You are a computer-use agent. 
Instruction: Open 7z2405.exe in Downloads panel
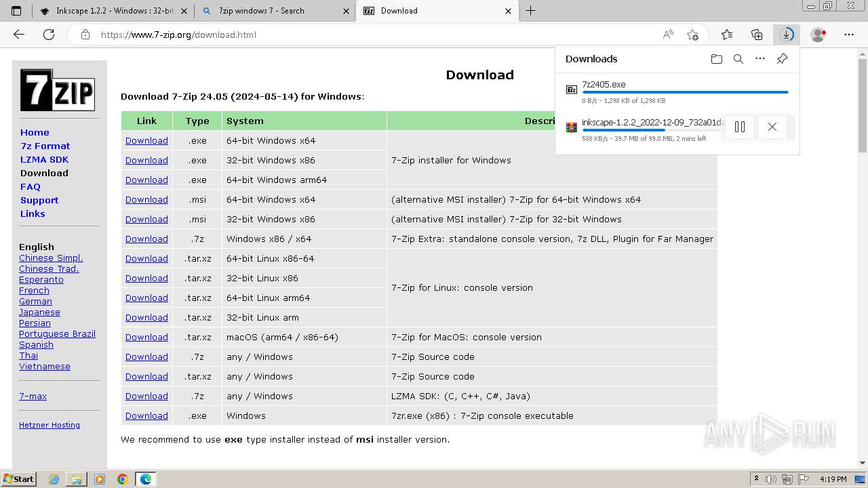click(x=604, y=85)
